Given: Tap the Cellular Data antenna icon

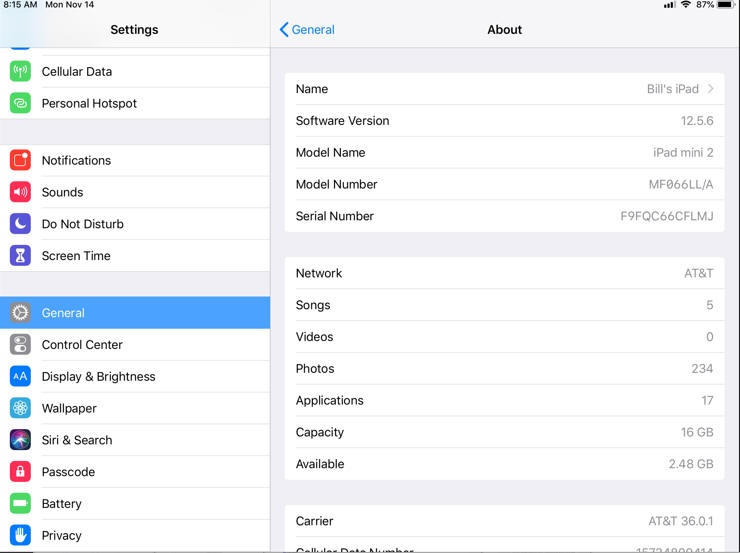Looking at the screenshot, I should click(20, 71).
